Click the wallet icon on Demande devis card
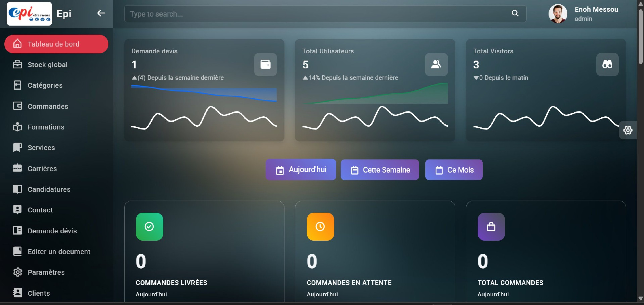 click(265, 64)
